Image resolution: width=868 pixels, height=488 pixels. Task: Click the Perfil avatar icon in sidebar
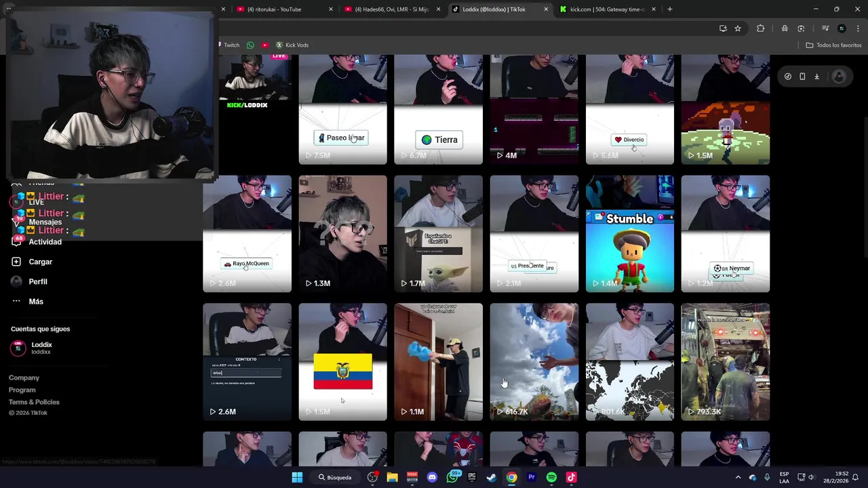(x=16, y=281)
